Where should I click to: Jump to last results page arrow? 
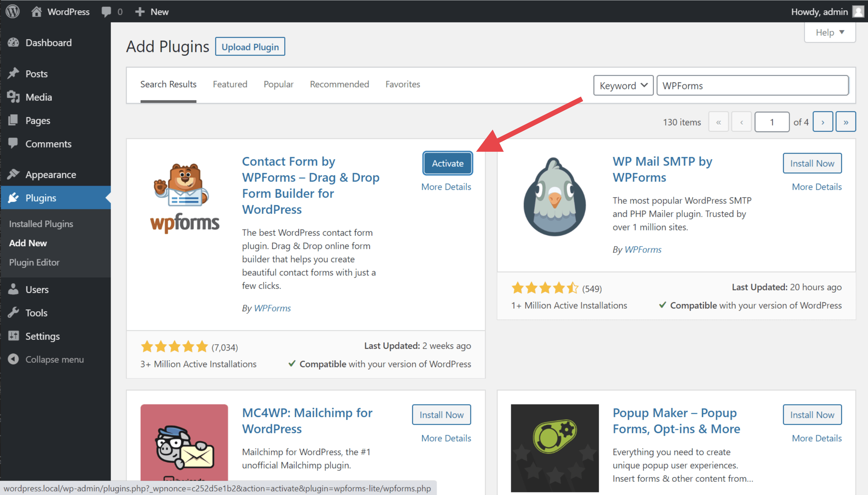(846, 122)
